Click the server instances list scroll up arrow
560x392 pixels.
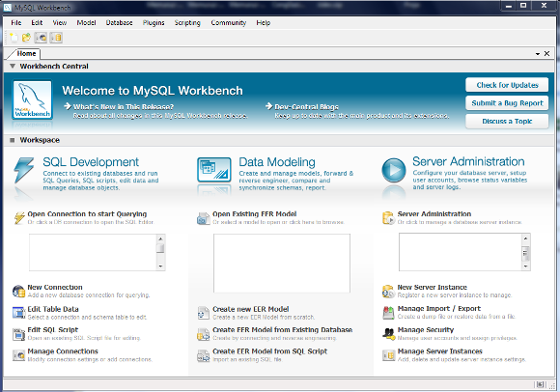525,238
